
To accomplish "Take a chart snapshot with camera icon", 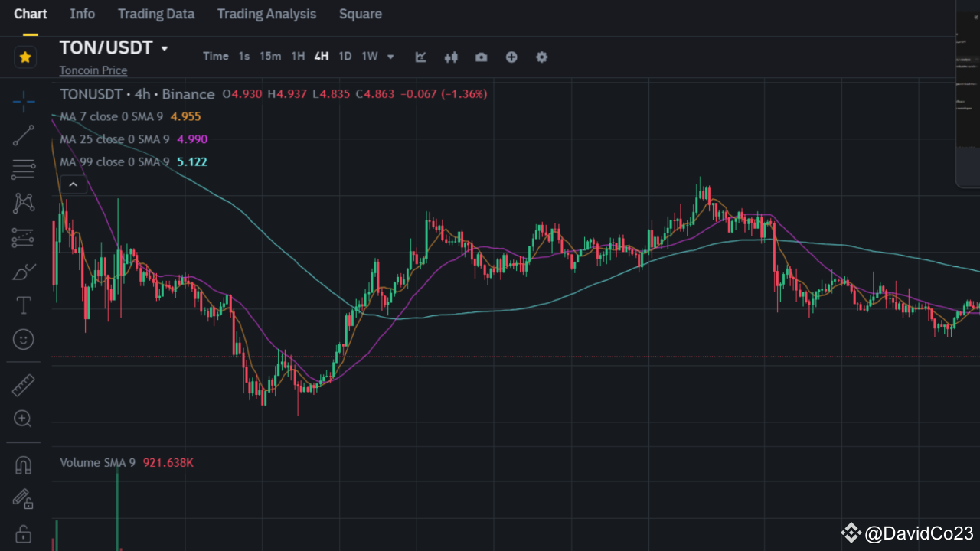I will click(481, 57).
